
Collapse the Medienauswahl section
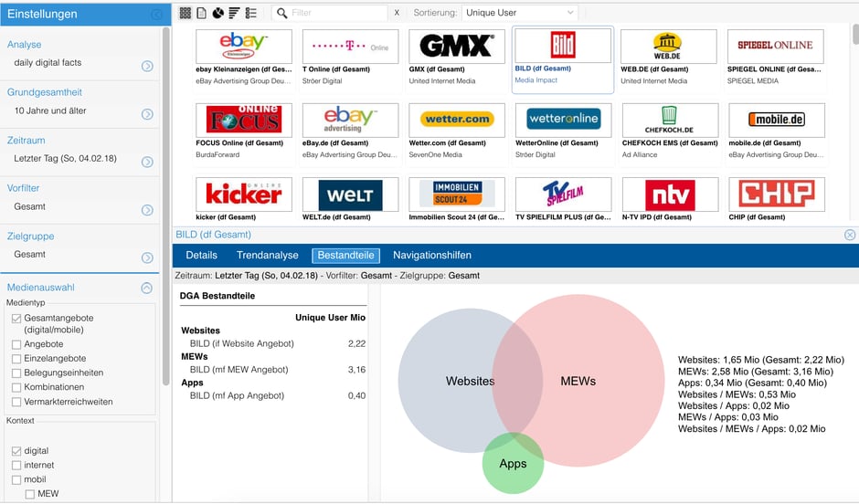pyautogui.click(x=147, y=288)
